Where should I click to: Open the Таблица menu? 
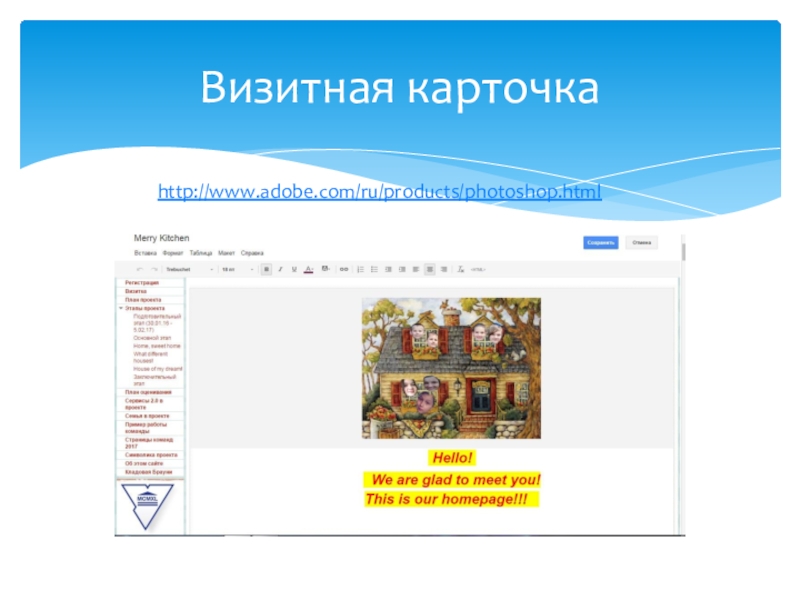[201, 253]
